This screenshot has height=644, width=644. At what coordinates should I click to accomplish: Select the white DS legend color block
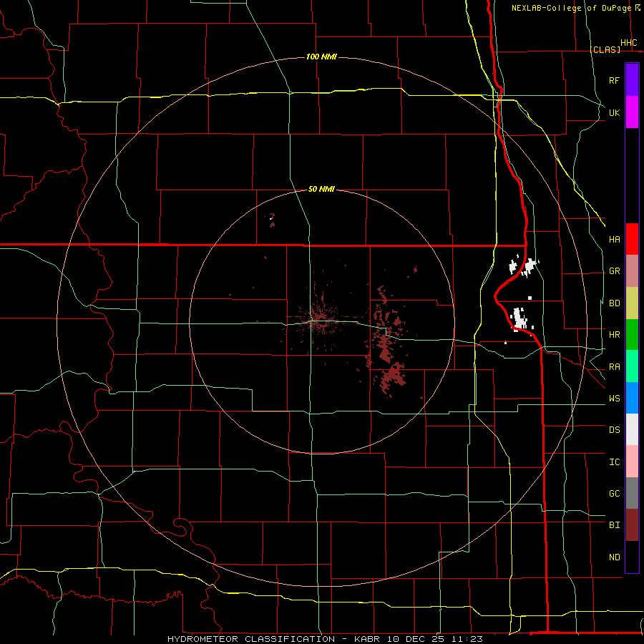coord(632,429)
